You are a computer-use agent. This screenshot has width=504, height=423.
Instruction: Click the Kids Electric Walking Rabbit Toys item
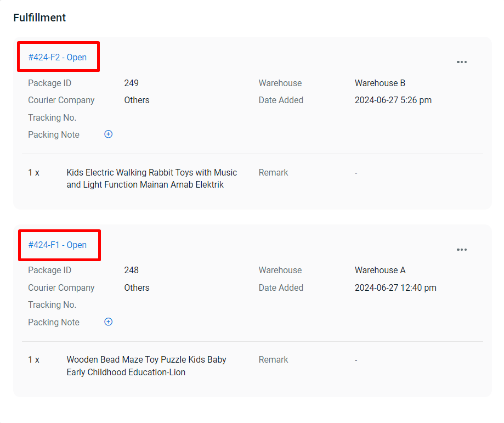(x=151, y=179)
